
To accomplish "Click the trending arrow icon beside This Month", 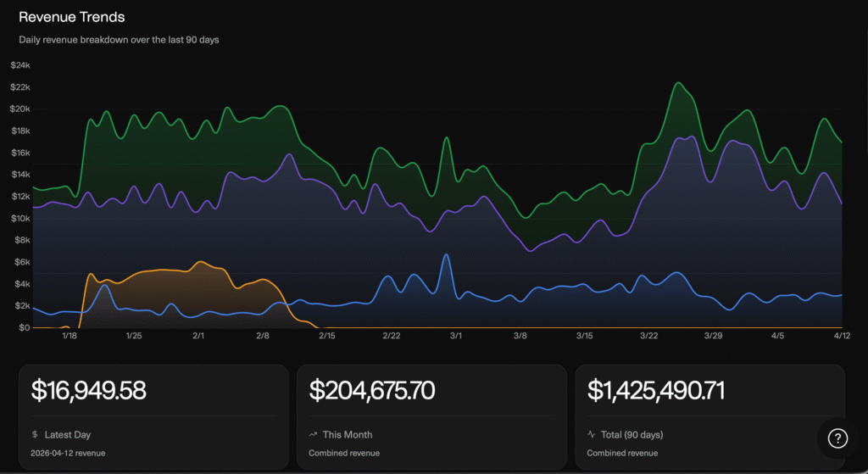I will click(313, 435).
